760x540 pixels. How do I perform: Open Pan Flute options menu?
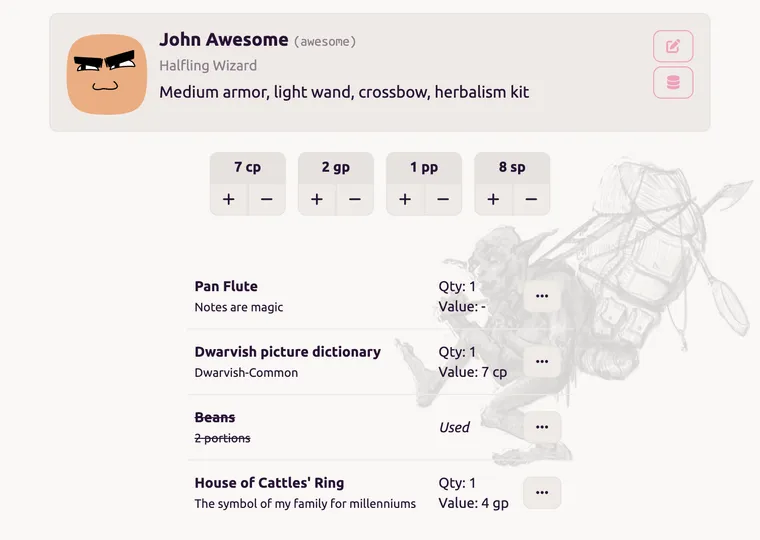coord(542,296)
